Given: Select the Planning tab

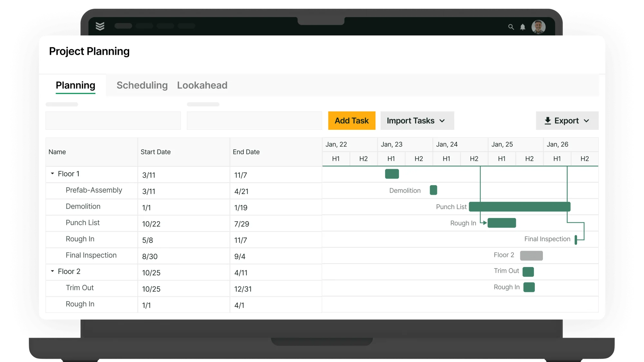Looking at the screenshot, I should tap(75, 85).
